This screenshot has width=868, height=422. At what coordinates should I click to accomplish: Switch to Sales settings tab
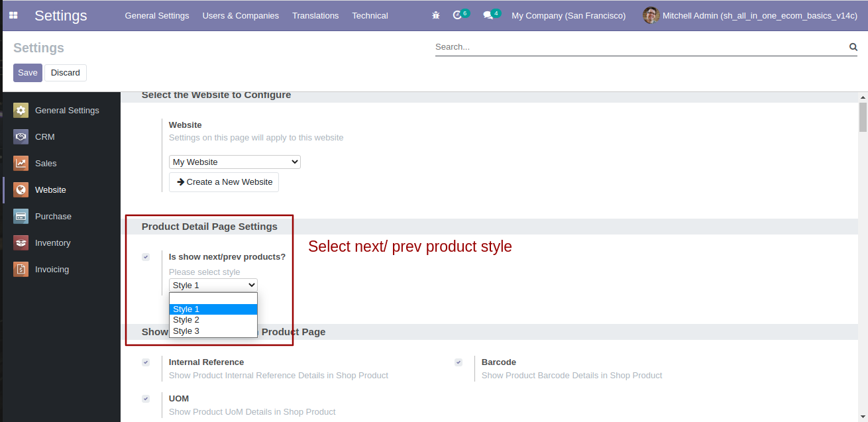[x=62, y=164]
